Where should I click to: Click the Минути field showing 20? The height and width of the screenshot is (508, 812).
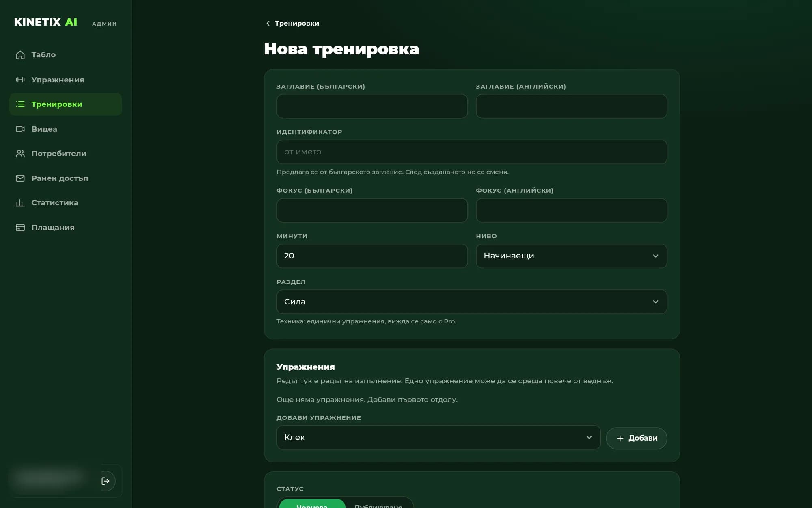pos(372,256)
